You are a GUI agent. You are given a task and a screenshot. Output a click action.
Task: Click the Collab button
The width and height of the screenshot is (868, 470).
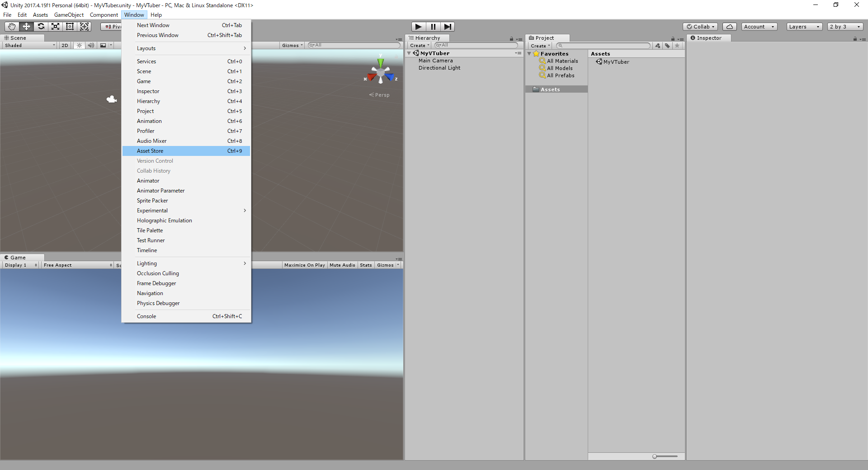700,26
